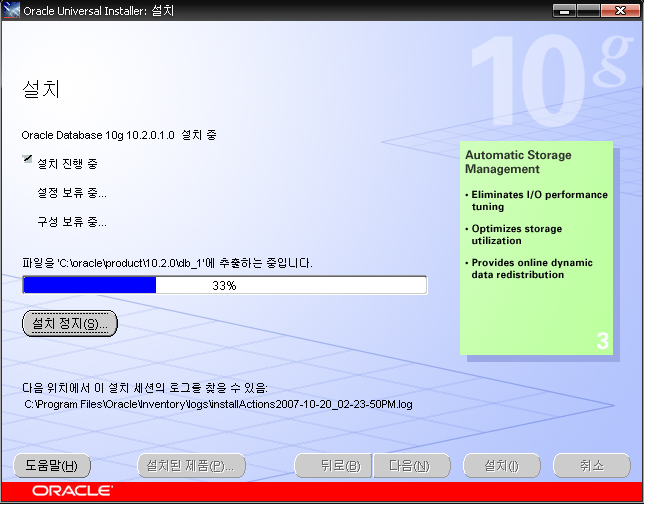Click the 설치 page heading
The height and width of the screenshot is (505, 646).
tap(41, 89)
